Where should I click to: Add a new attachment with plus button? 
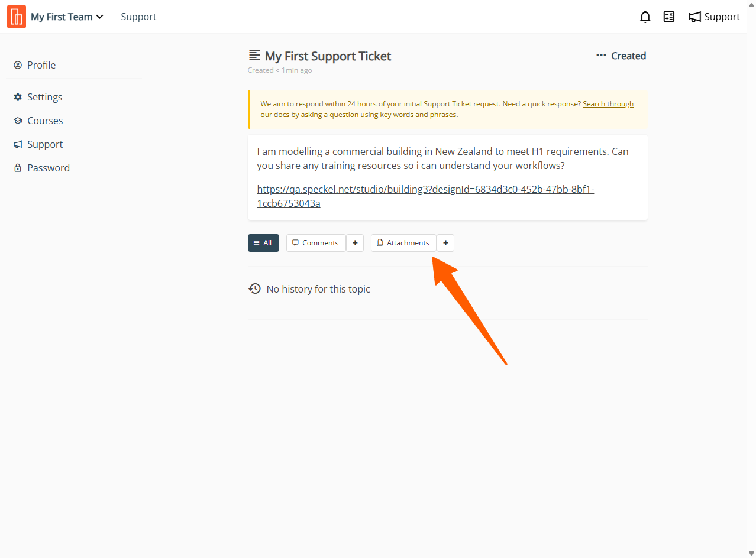(445, 243)
